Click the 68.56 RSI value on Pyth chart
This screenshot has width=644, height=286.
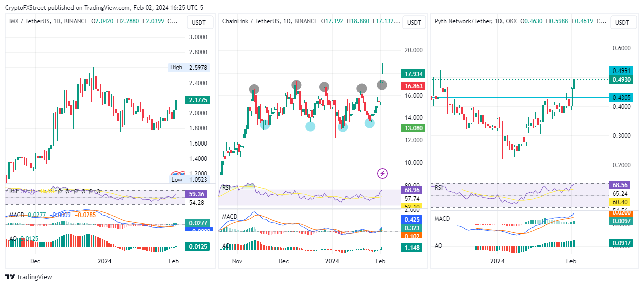[x=621, y=185]
